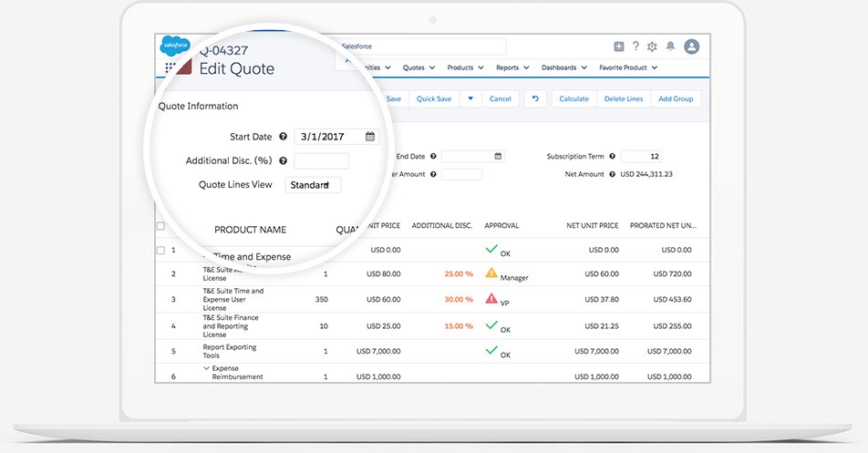The height and width of the screenshot is (453, 868).
Task: Open the notifications bell
Action: [x=670, y=46]
